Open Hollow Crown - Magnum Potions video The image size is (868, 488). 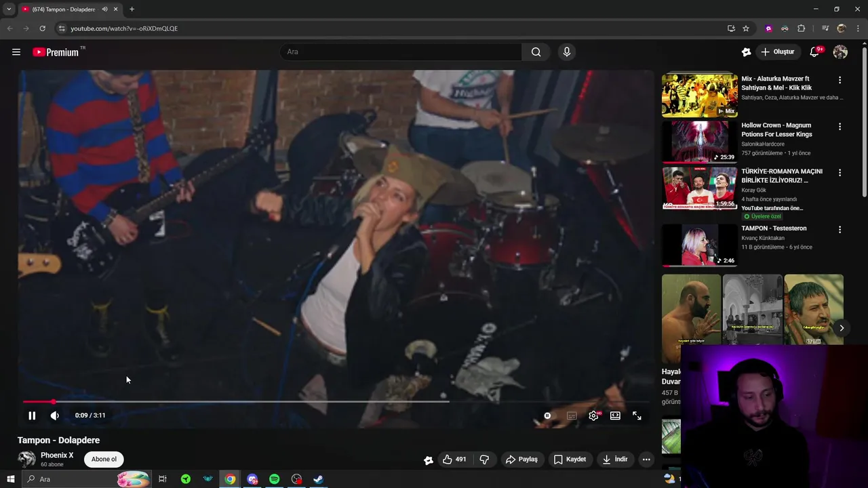click(776, 129)
